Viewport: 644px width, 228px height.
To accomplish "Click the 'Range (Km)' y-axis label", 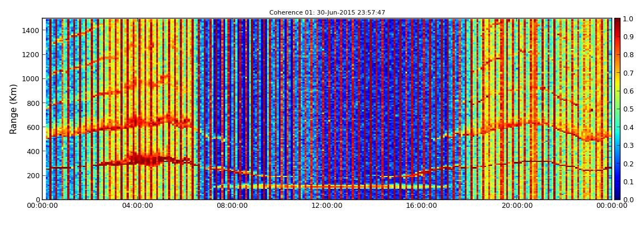I will pos(13,109).
